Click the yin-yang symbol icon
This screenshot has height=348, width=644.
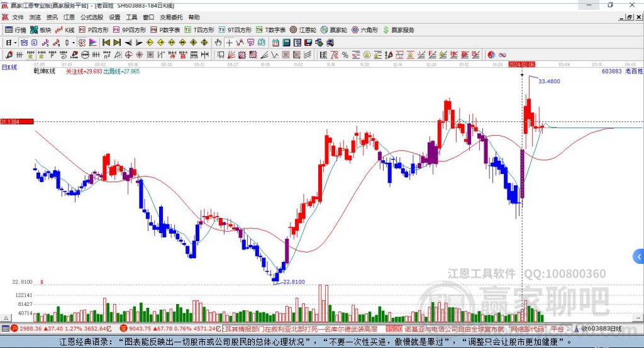tap(491, 55)
